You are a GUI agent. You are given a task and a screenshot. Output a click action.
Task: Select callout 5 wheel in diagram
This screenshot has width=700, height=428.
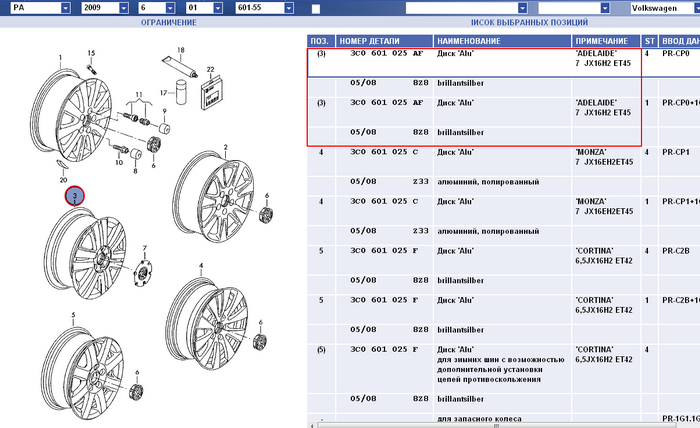[73, 315]
